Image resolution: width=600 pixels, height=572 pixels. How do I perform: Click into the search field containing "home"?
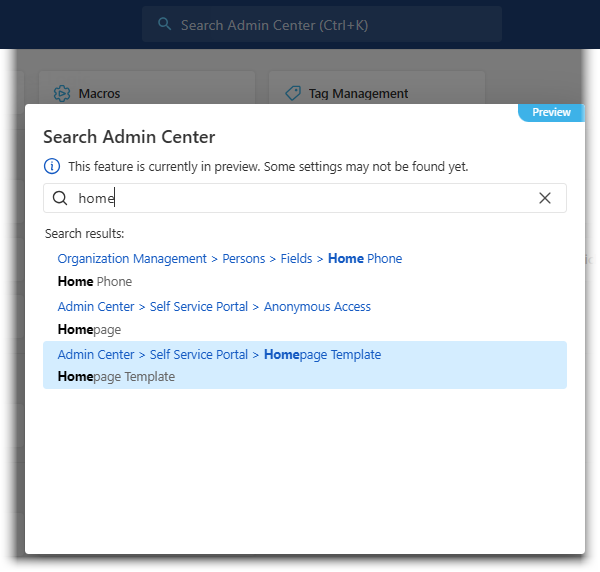pos(300,198)
